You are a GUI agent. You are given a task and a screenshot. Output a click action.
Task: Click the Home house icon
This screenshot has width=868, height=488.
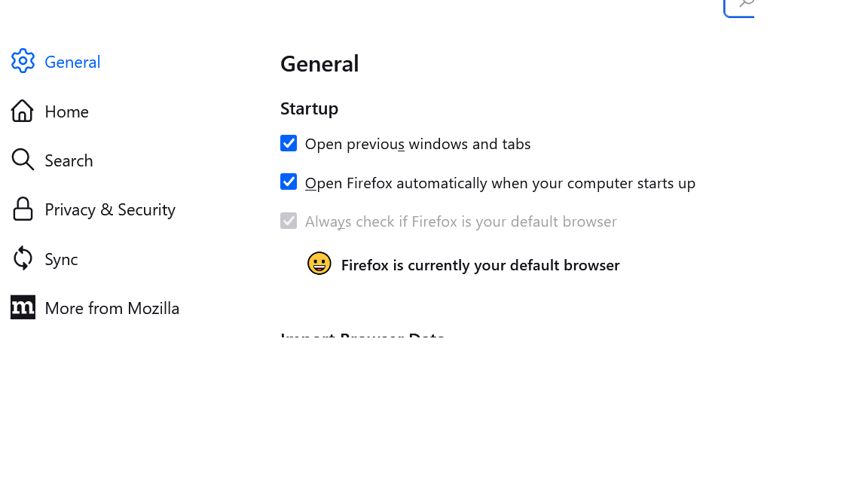pos(23,111)
